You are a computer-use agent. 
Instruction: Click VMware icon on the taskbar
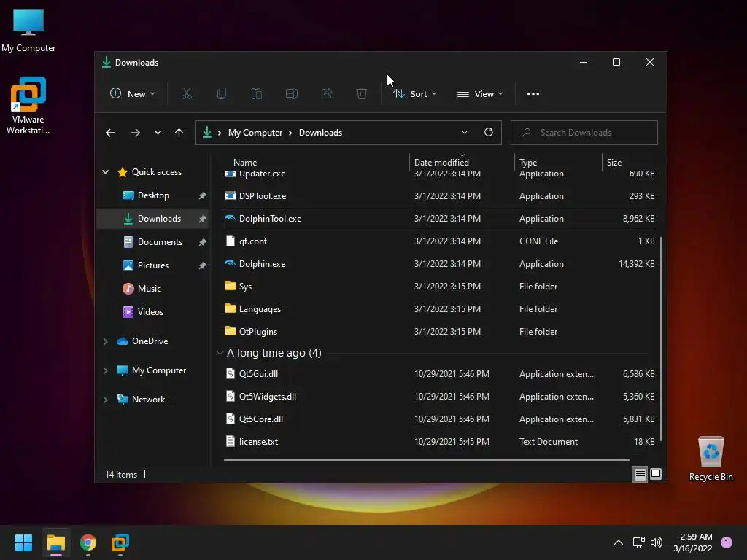pos(120,542)
